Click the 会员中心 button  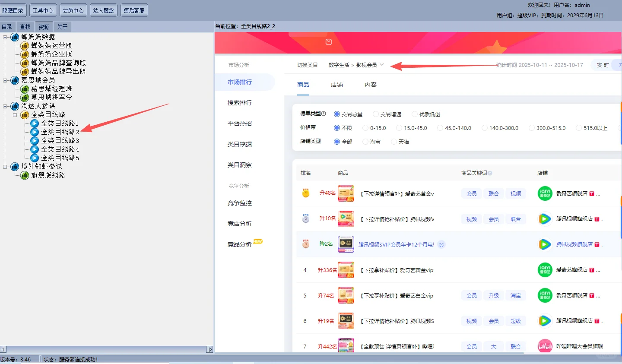click(x=73, y=10)
